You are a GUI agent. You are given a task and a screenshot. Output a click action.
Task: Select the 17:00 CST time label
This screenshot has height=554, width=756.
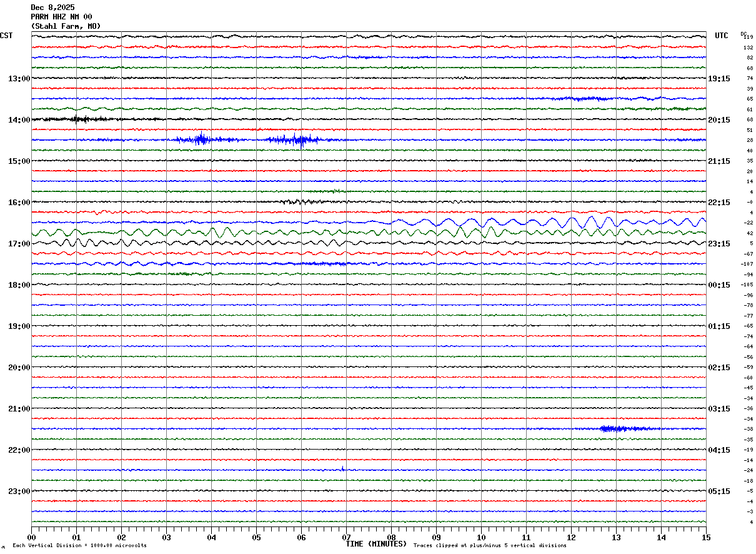19,244
